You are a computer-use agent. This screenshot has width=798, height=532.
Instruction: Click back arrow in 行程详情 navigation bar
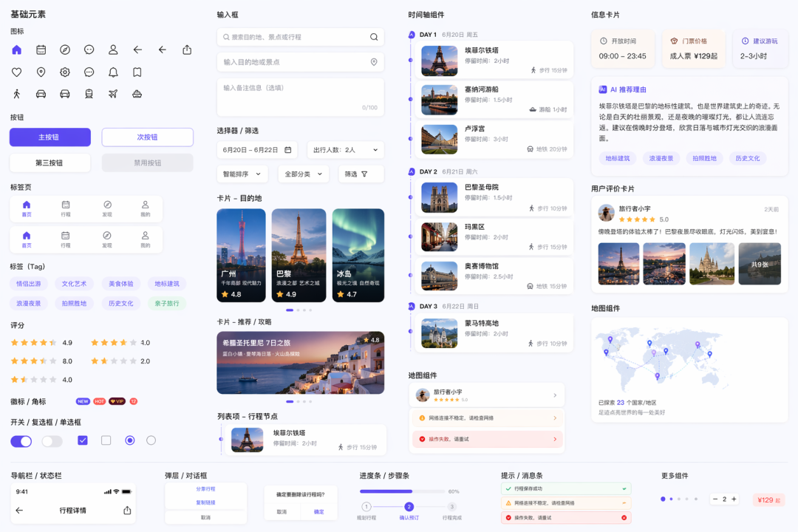pos(19,510)
